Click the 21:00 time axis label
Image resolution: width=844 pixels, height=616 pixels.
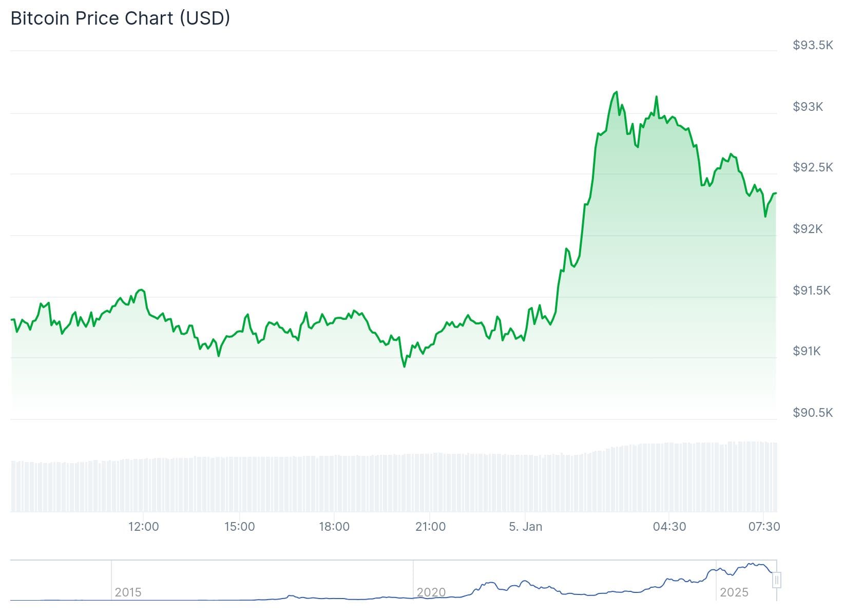point(430,527)
